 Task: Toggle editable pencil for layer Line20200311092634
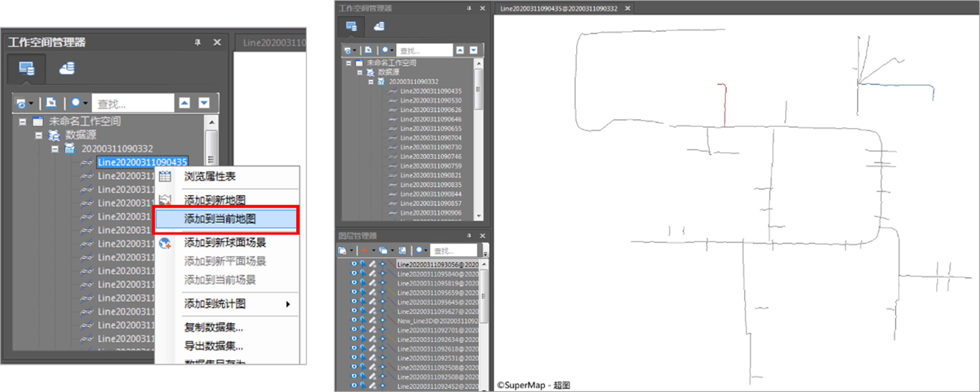point(373,339)
